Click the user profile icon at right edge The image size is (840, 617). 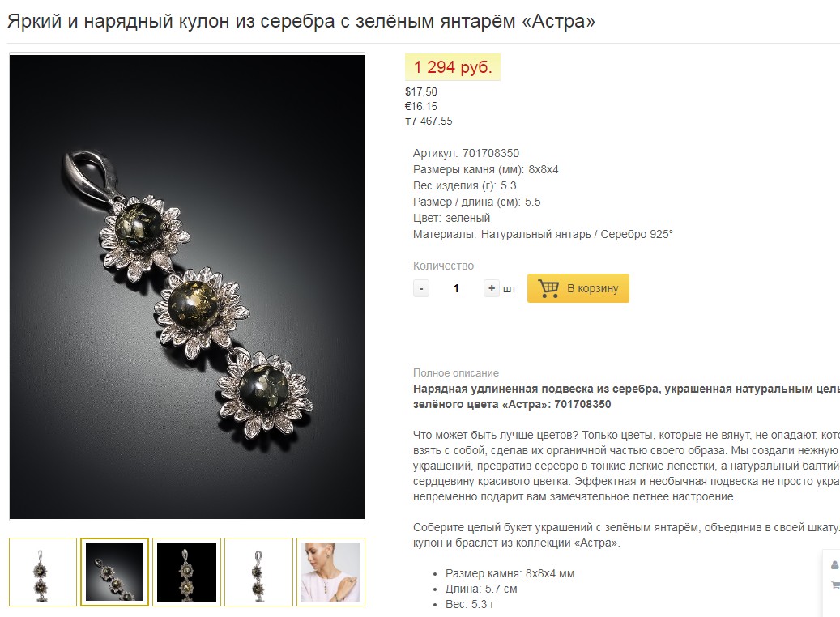[x=834, y=565]
